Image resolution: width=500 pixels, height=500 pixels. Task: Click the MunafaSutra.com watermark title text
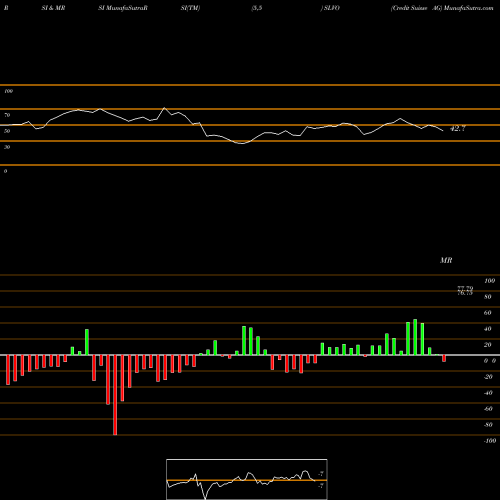pyautogui.click(x=469, y=8)
